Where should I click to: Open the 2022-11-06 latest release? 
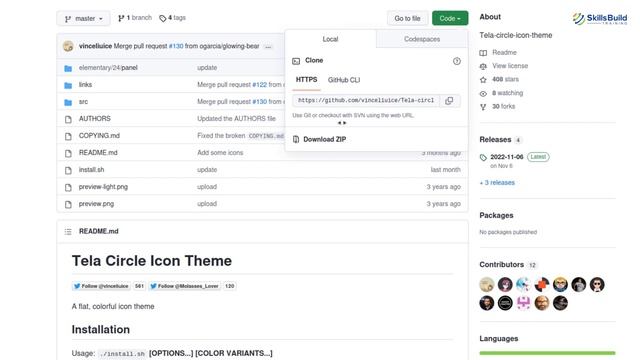click(507, 157)
